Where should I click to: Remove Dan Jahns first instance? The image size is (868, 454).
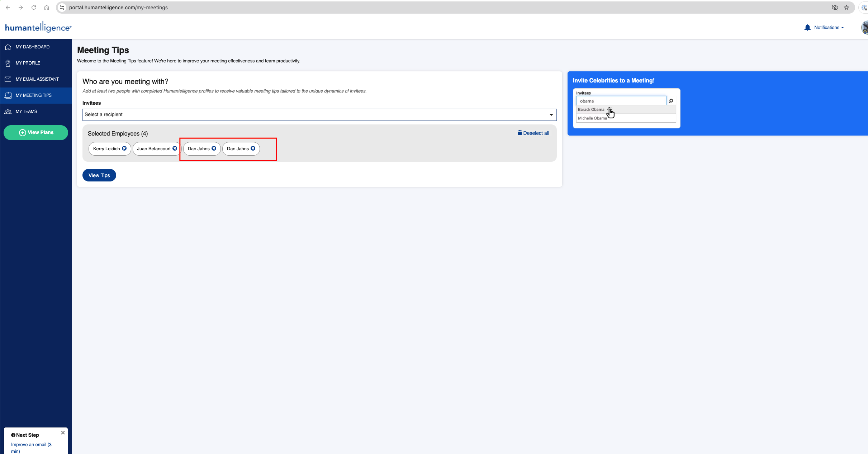[214, 149]
